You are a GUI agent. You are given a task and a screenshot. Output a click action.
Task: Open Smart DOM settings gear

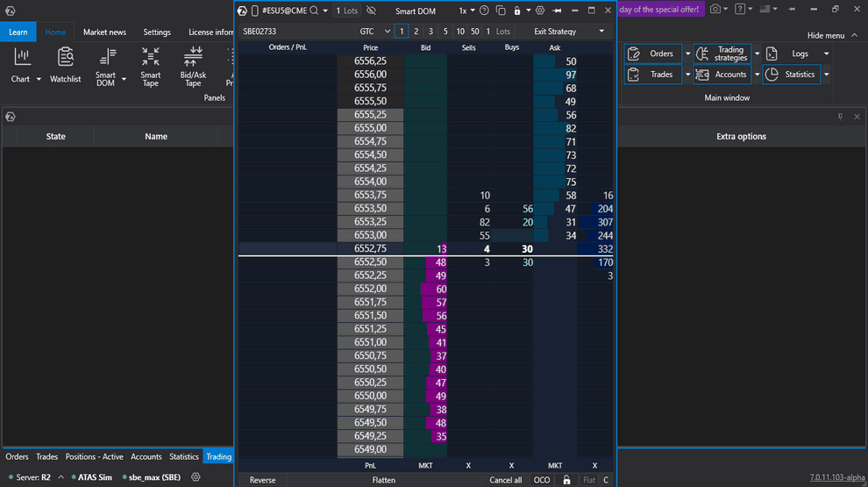(x=540, y=11)
